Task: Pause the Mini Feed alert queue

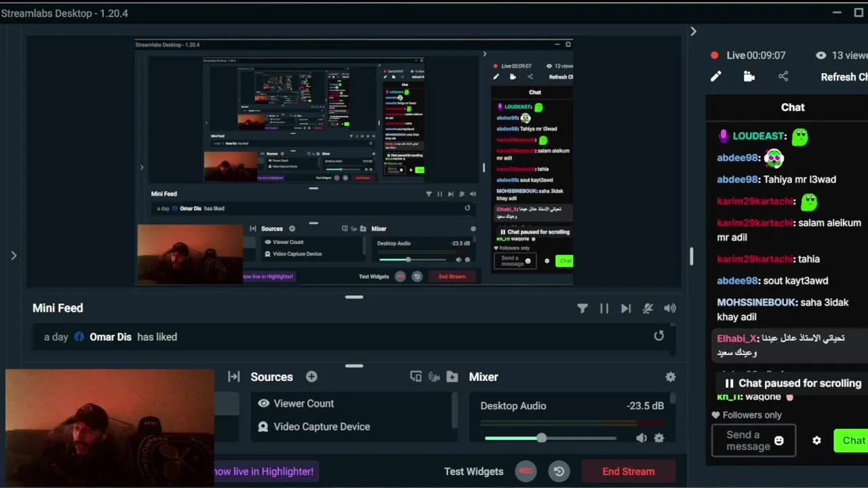Action: [x=604, y=308]
